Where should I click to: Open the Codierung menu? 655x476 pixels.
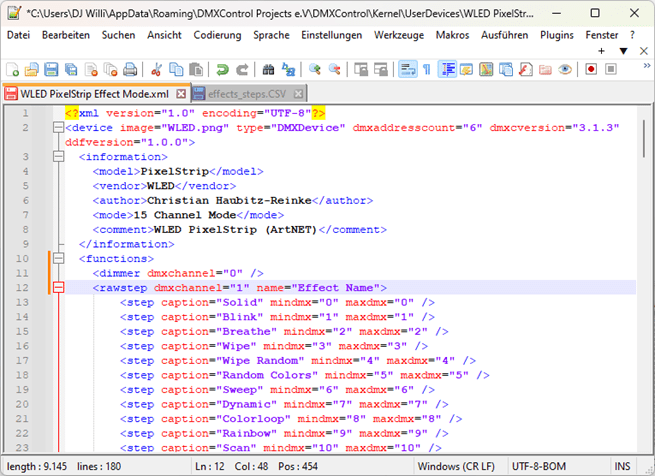pos(217,35)
